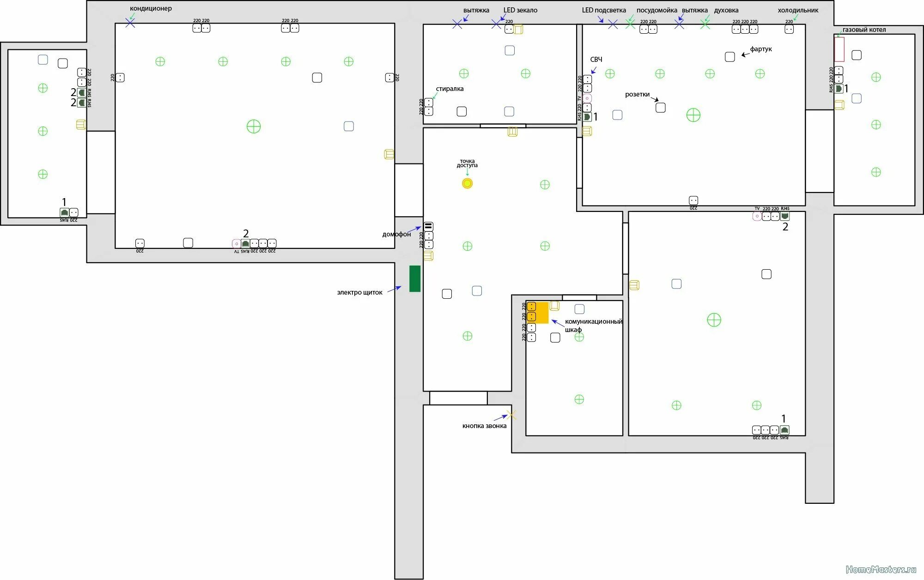924x580 pixels.
Task: Click the посудомойка label
Action: 657,10
